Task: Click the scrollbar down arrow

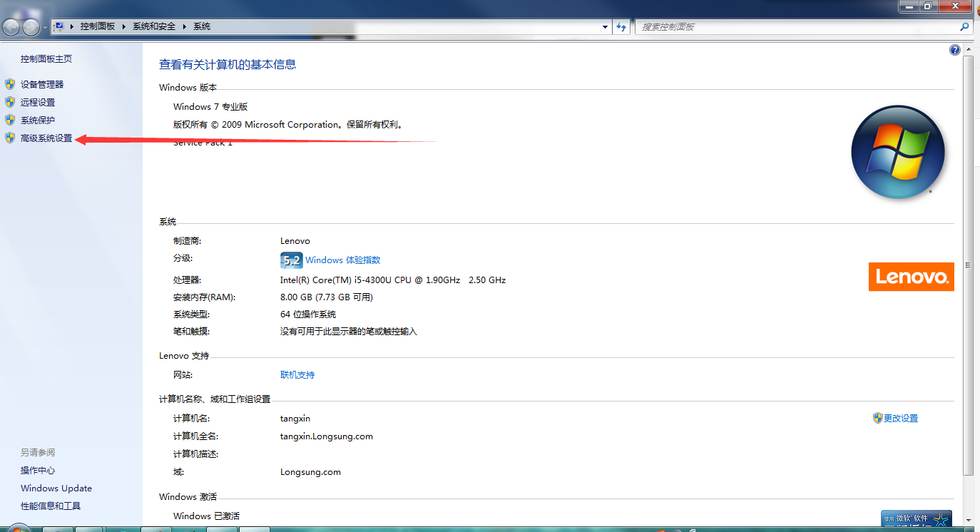Action: coord(968,520)
